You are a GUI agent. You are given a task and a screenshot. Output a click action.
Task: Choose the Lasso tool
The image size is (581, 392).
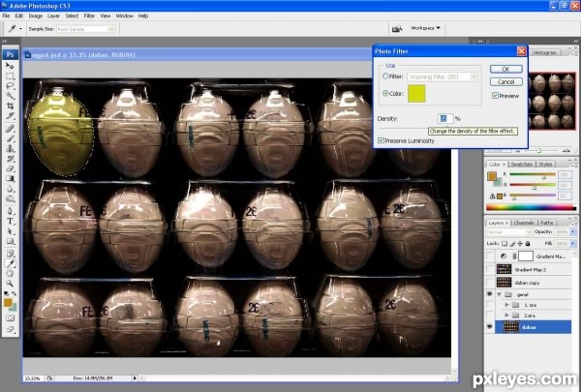10,86
